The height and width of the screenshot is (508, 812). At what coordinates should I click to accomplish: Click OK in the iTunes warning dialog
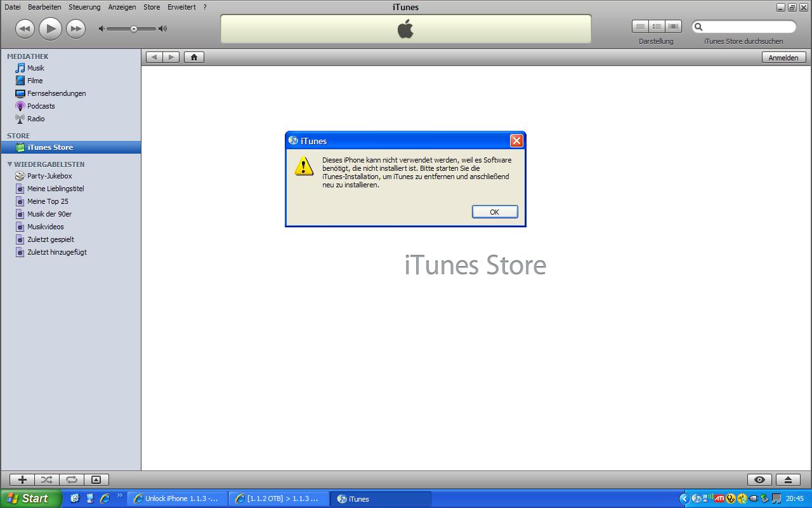pos(494,212)
